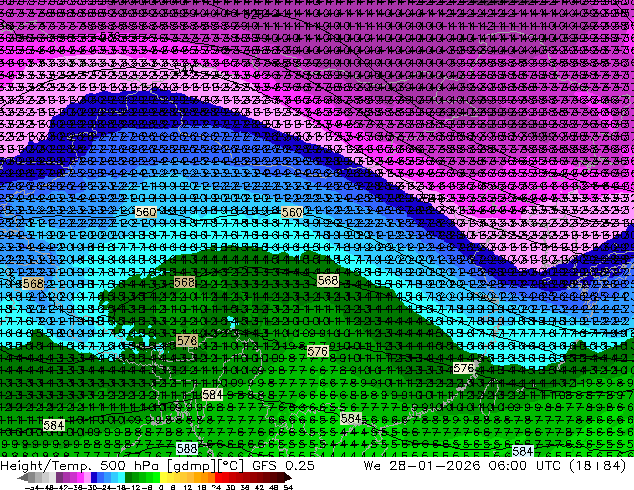Click the date '28-01-2026'
The height and width of the screenshot is (490, 634).
point(435,465)
